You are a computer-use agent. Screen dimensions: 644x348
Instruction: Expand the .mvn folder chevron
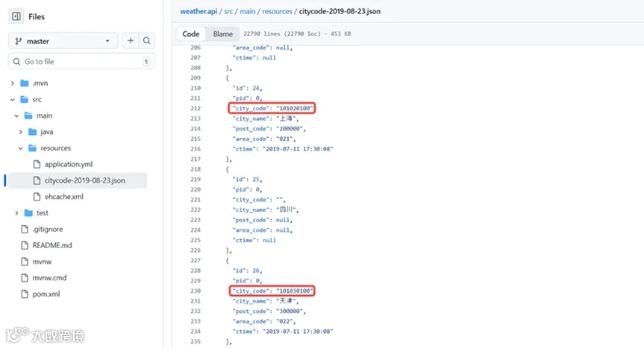13,83
